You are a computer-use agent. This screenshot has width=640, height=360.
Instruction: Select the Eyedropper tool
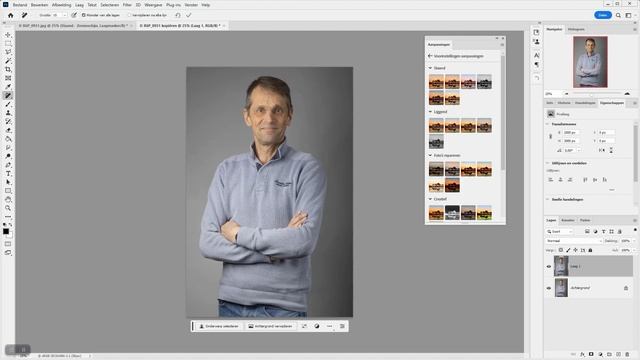point(8,87)
